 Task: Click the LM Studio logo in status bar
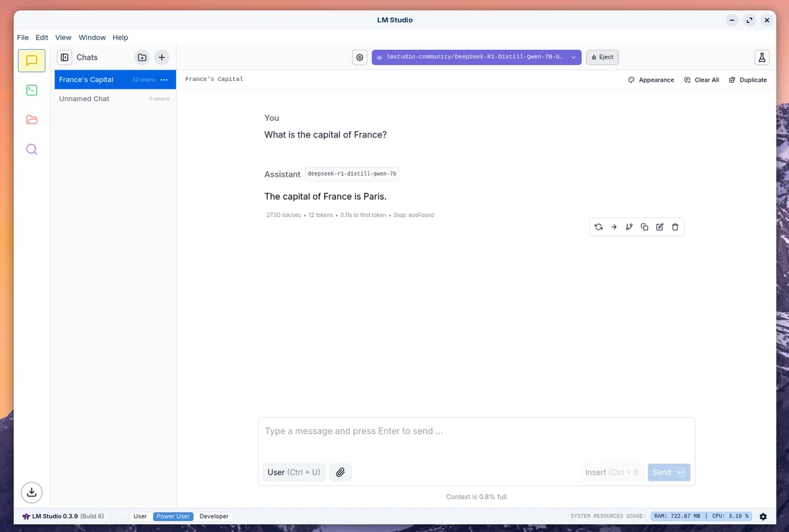pos(26,516)
